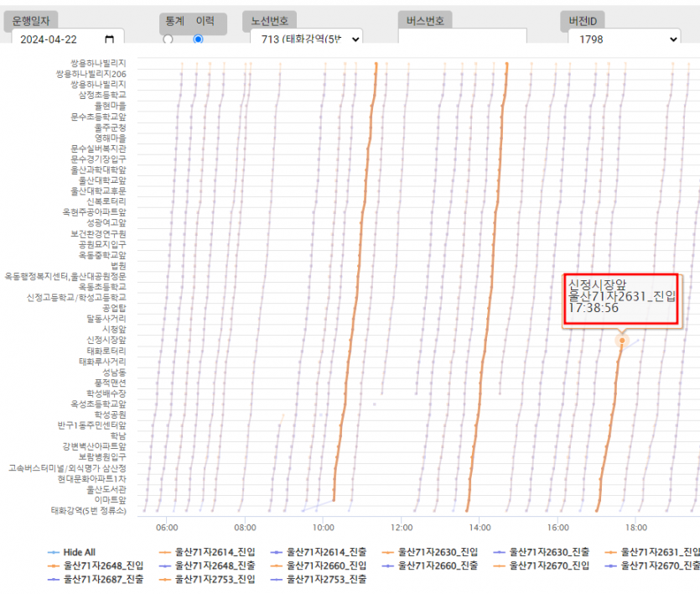This screenshot has width=700, height=594.
Task: Click the highlighted 신정시장앞 data point
Action: [621, 341]
